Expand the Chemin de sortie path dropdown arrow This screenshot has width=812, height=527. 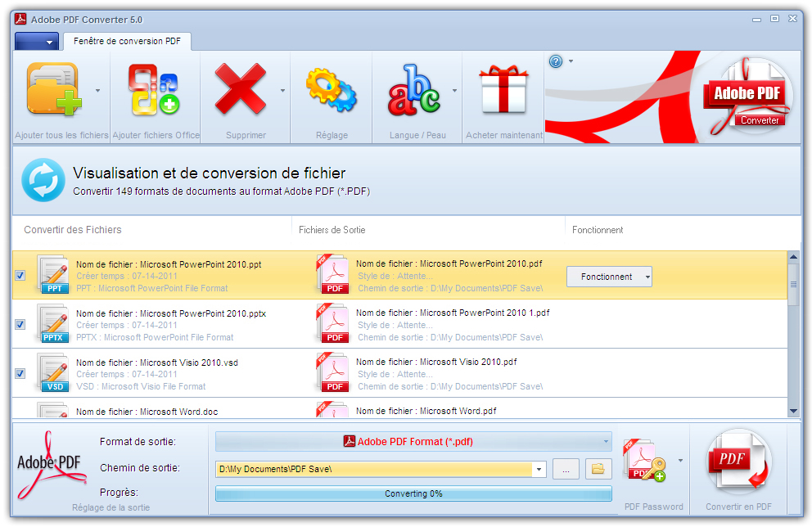pos(539,470)
